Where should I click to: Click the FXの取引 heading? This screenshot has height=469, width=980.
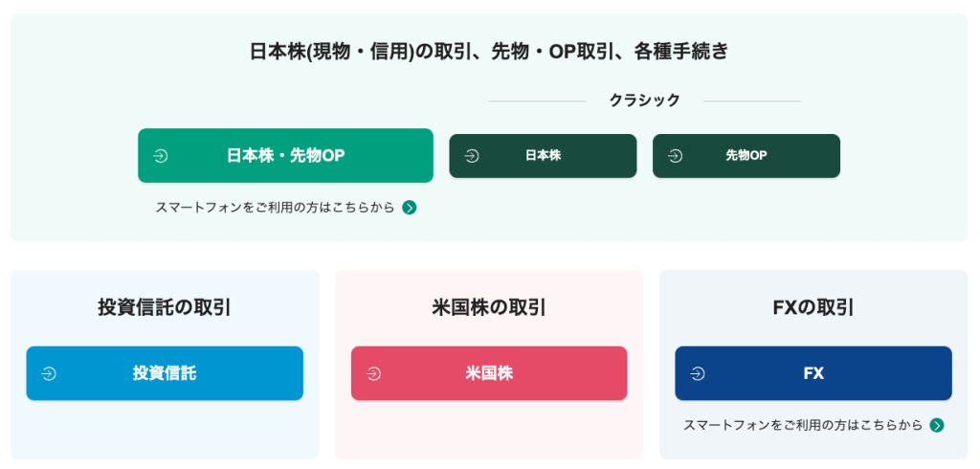[x=813, y=307]
